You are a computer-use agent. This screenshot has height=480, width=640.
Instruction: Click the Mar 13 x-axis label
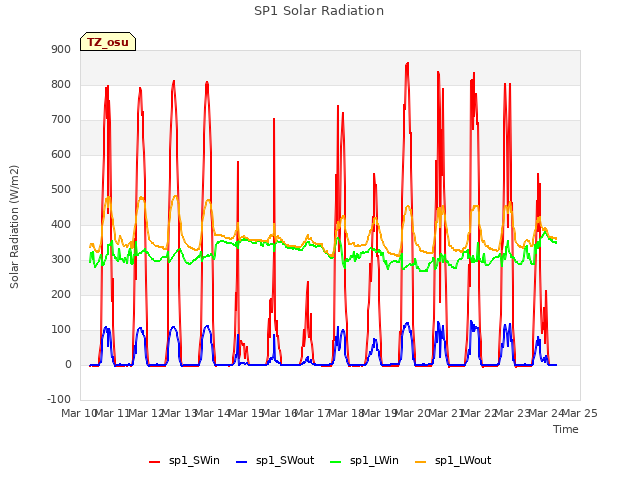coord(179,413)
